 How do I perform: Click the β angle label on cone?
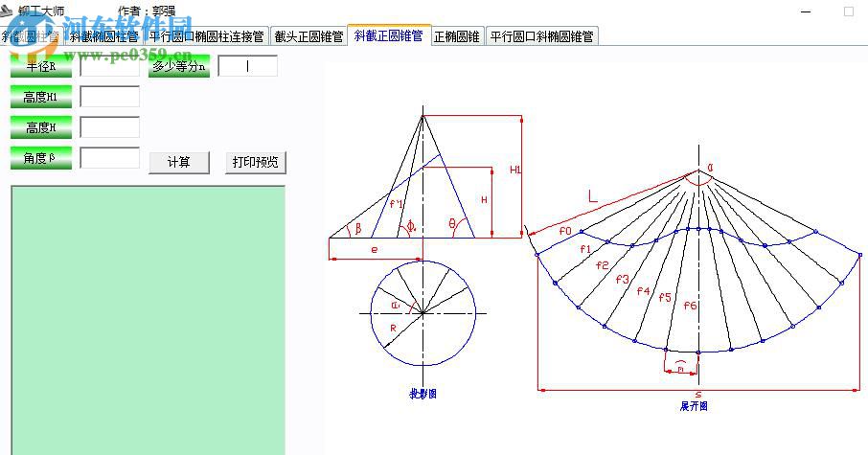tap(358, 228)
